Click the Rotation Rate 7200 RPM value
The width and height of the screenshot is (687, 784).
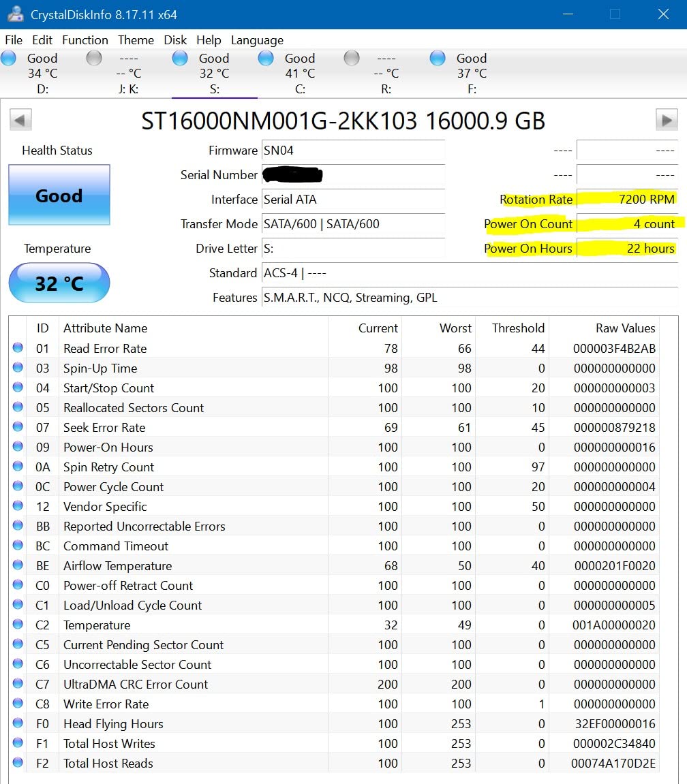tap(628, 200)
